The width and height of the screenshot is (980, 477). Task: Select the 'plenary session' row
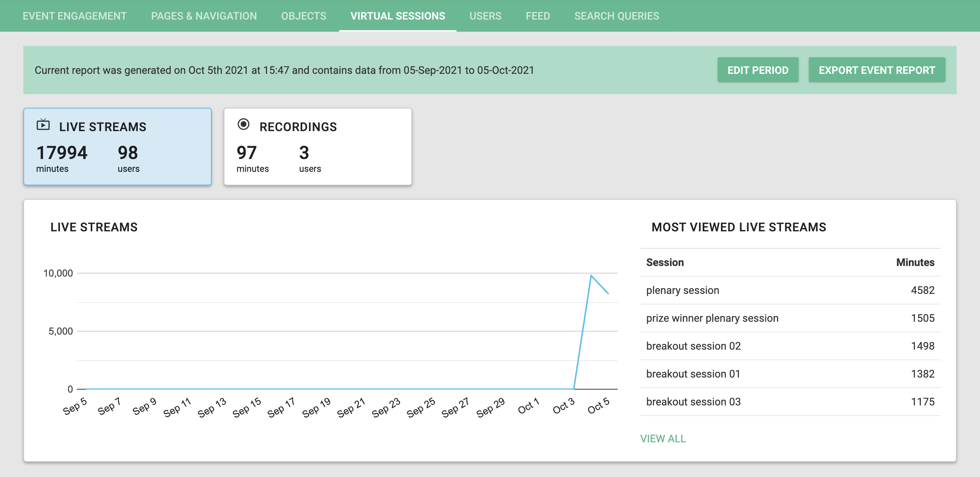click(790, 290)
